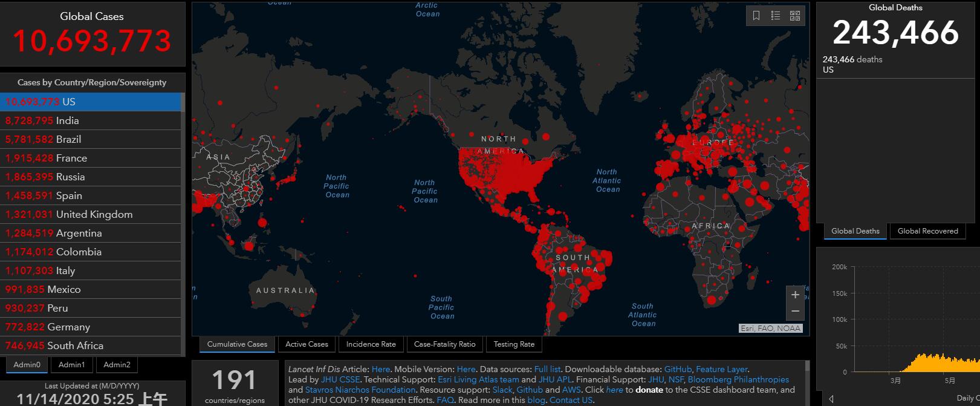
Task: Show the map legend list icon
Action: [776, 16]
